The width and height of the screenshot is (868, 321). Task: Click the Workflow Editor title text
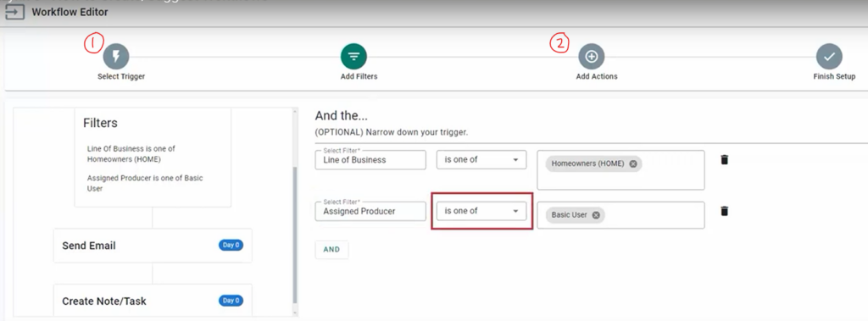coord(70,12)
